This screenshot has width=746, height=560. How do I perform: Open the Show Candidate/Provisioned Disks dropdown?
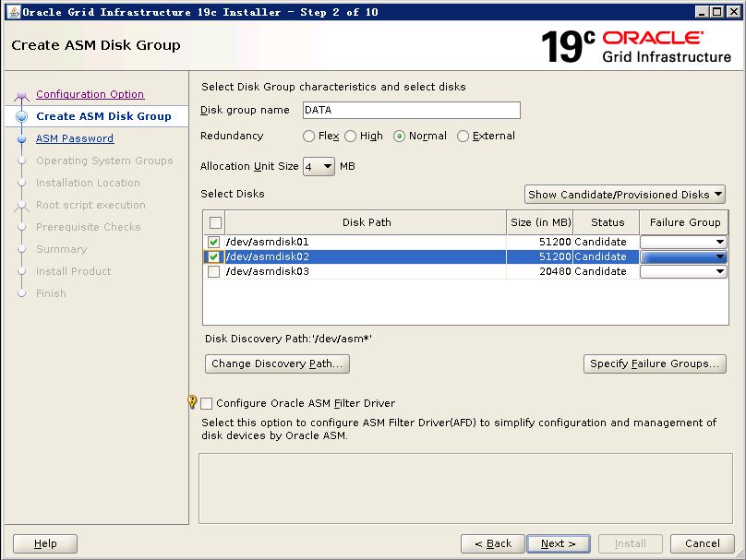pos(625,195)
